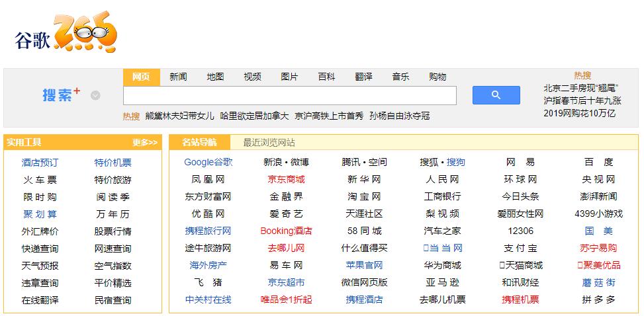Click the 微博 link beside 新浪
The image size is (644, 316).
tap(300, 162)
